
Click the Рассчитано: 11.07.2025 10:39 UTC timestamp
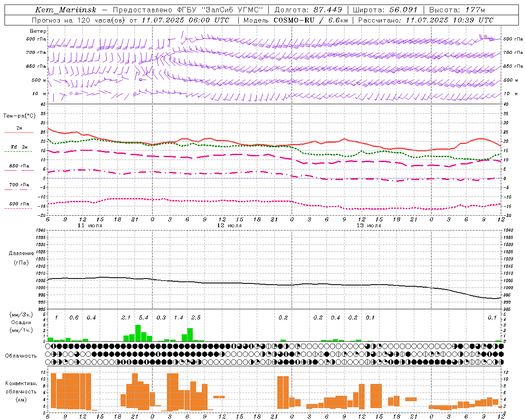[426, 20]
